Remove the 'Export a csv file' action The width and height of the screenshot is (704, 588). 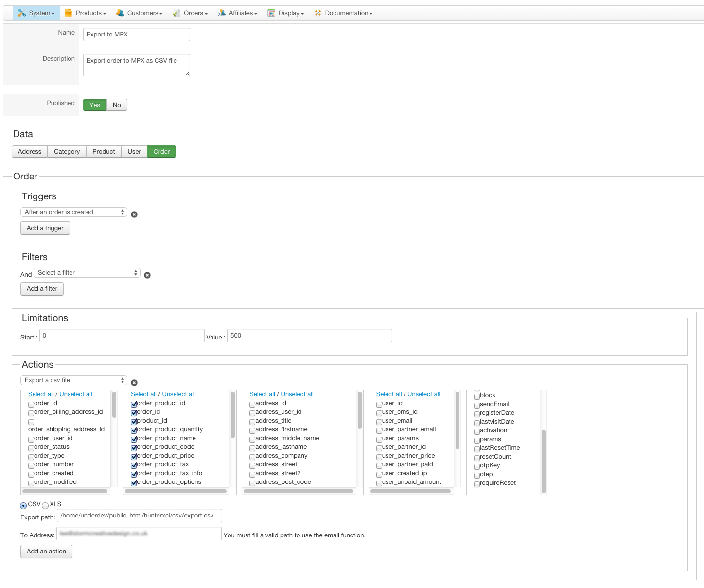click(134, 383)
